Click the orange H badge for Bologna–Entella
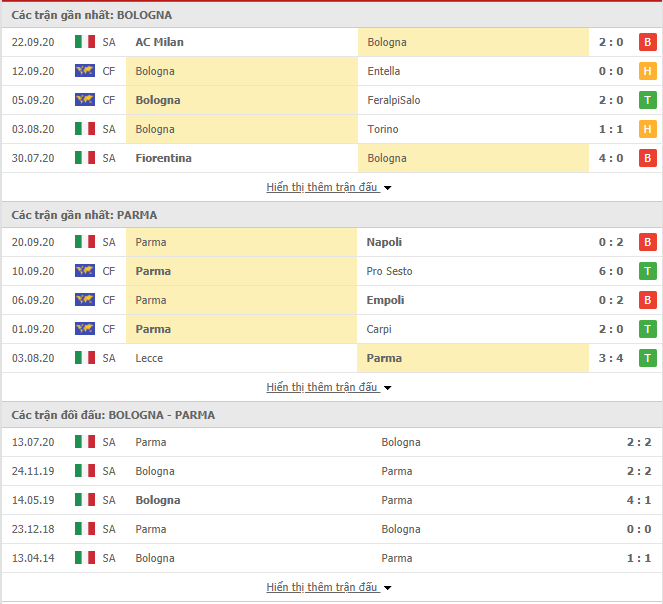This screenshot has width=663, height=604. (x=647, y=71)
